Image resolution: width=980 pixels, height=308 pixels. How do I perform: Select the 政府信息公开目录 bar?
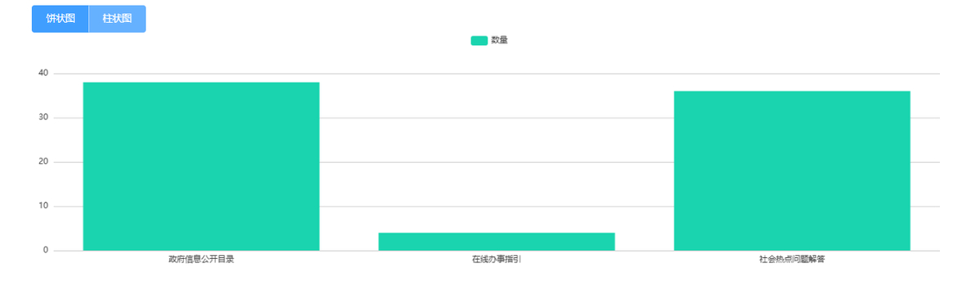201,167
